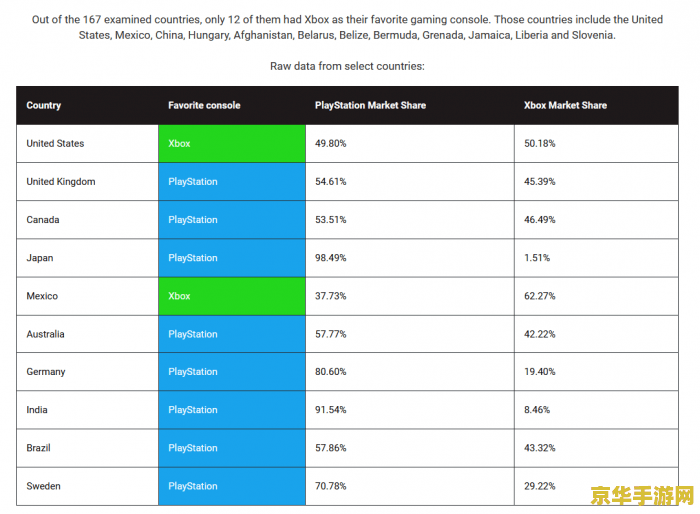700x514 pixels.
Task: Click the Xbox Market Share header
Action: coord(565,105)
